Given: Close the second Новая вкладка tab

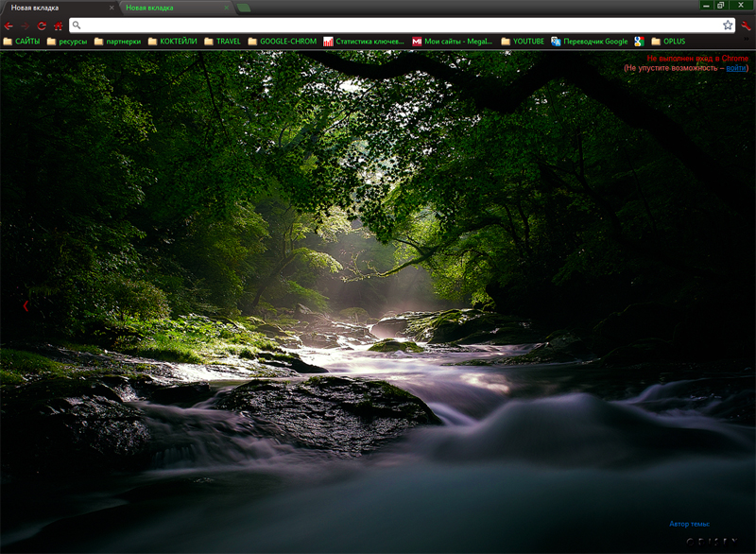Looking at the screenshot, I should pyautogui.click(x=226, y=8).
